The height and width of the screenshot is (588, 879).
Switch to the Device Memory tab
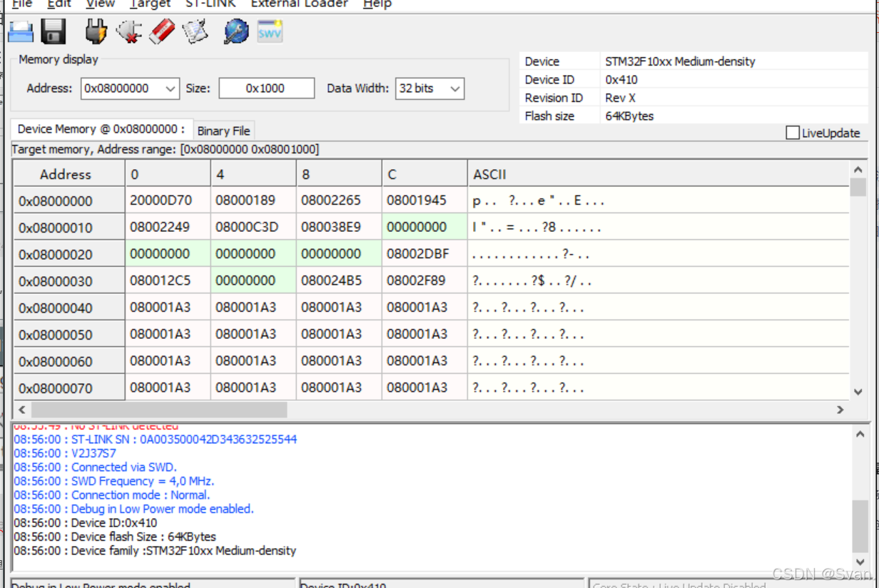[101, 129]
